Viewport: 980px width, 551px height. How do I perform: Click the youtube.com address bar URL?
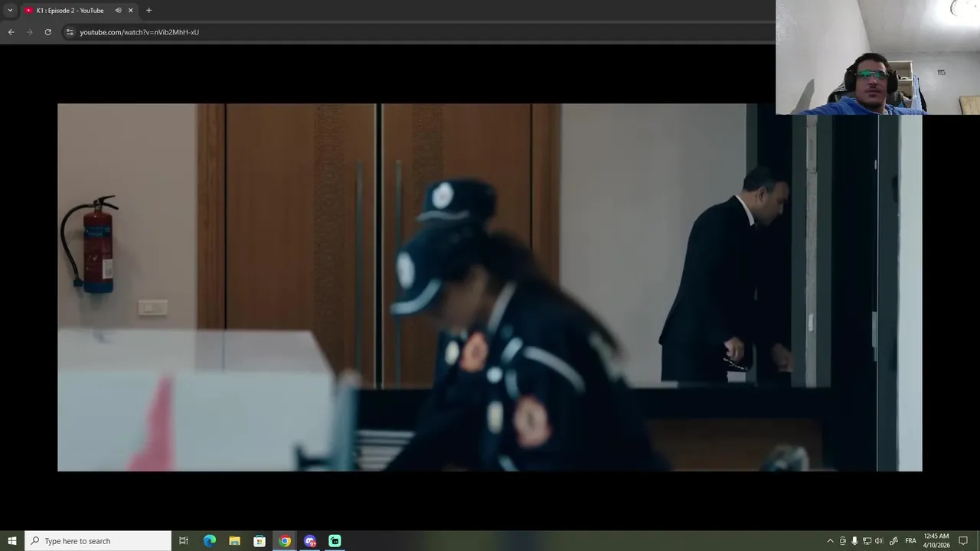click(x=139, y=32)
